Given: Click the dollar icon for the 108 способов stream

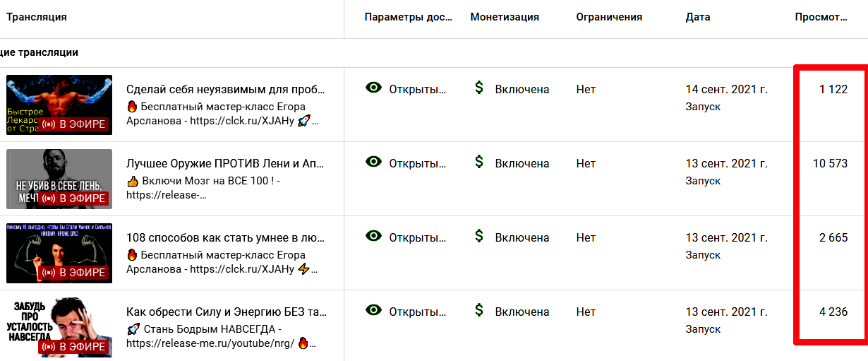Looking at the screenshot, I should point(479,236).
